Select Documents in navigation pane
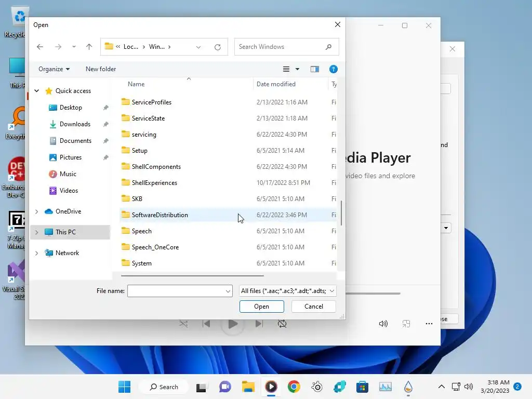This screenshot has width=532, height=399. click(x=75, y=141)
